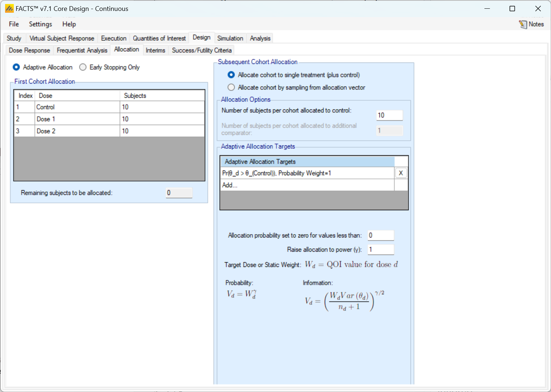Select the Adaptive Allocation radio button

[16, 67]
